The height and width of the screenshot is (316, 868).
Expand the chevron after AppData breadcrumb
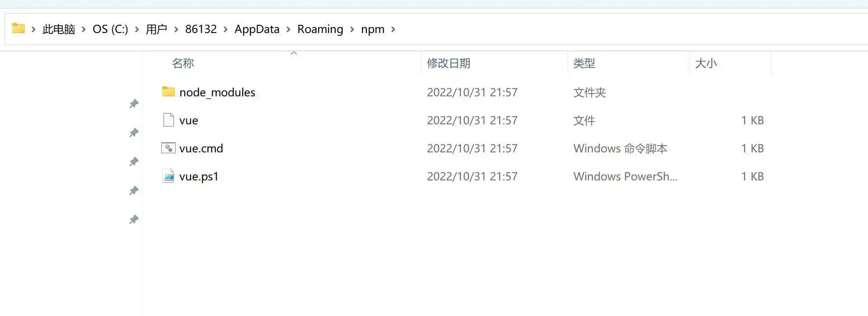point(288,29)
